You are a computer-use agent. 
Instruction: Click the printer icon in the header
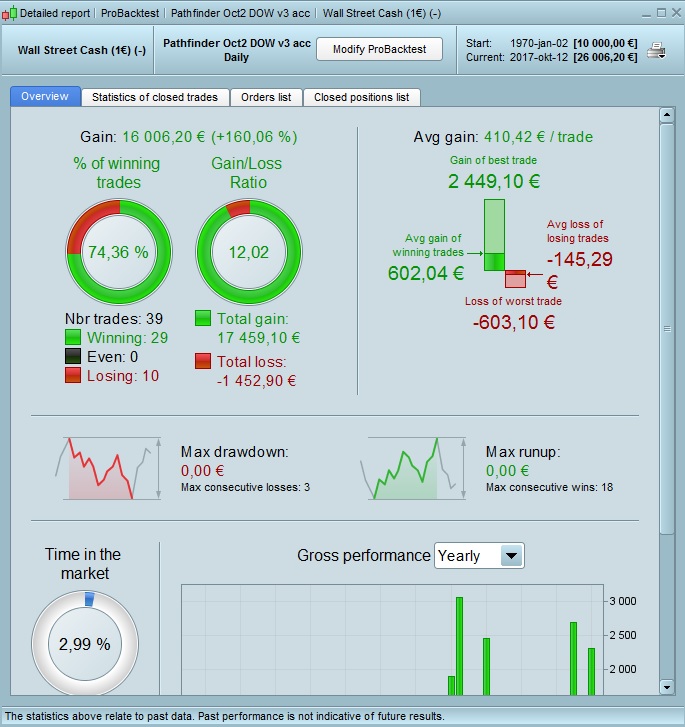[656, 50]
